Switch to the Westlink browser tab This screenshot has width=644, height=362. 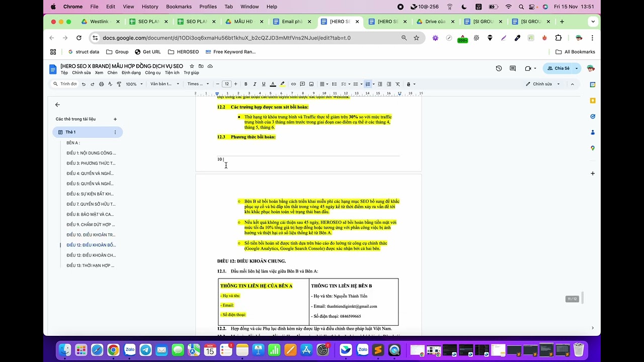[100, 22]
